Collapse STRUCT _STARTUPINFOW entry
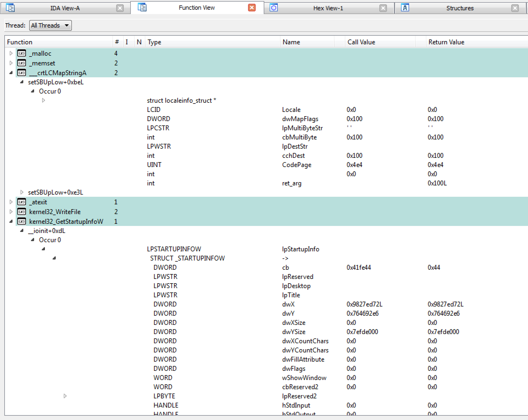The height and width of the screenshot is (420, 528). (54, 258)
